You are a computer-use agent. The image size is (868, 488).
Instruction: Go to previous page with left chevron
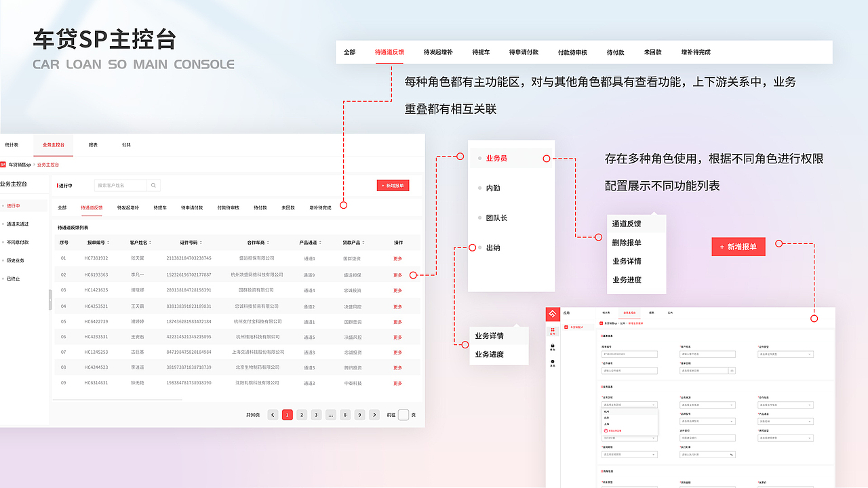point(273,415)
